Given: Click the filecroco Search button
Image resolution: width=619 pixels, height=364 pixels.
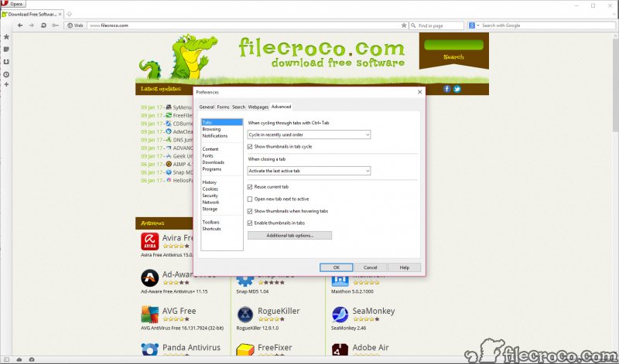Looking at the screenshot, I should click(x=453, y=57).
